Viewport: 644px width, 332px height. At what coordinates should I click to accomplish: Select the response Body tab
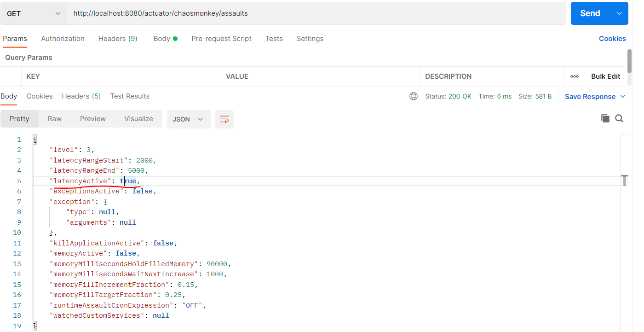point(9,96)
